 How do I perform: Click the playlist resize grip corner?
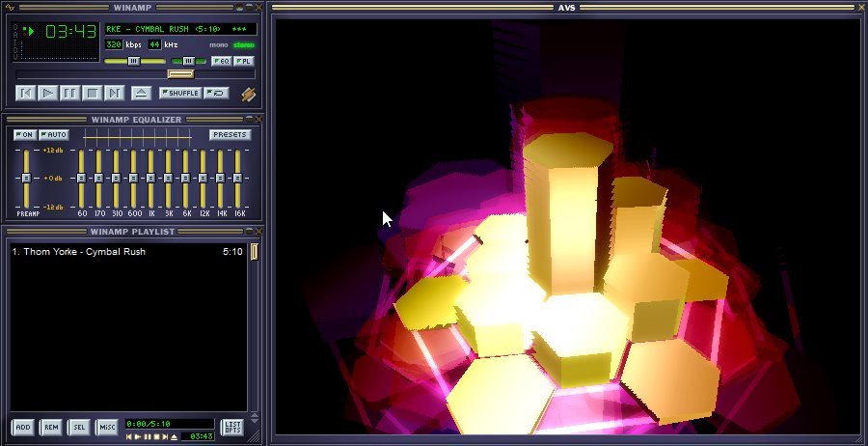(x=256, y=436)
